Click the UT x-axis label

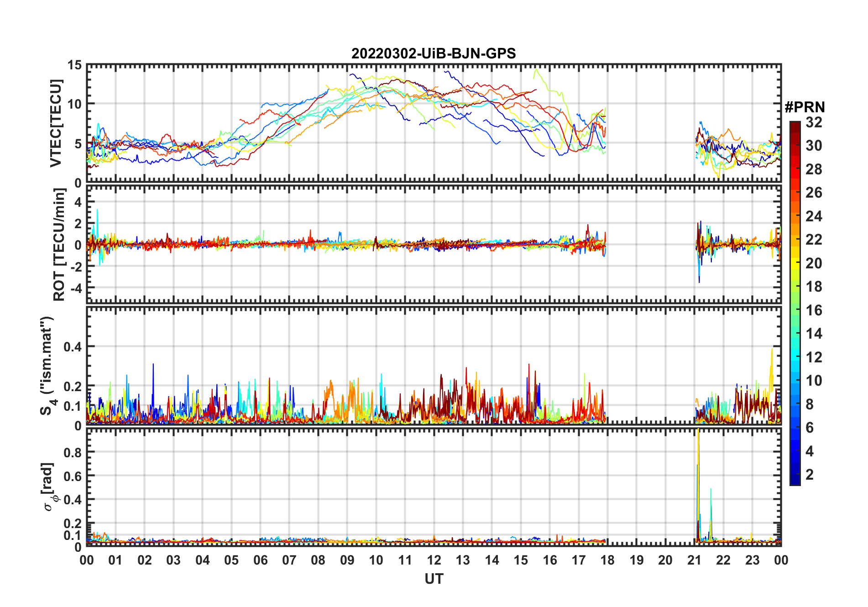pyautogui.click(x=434, y=579)
